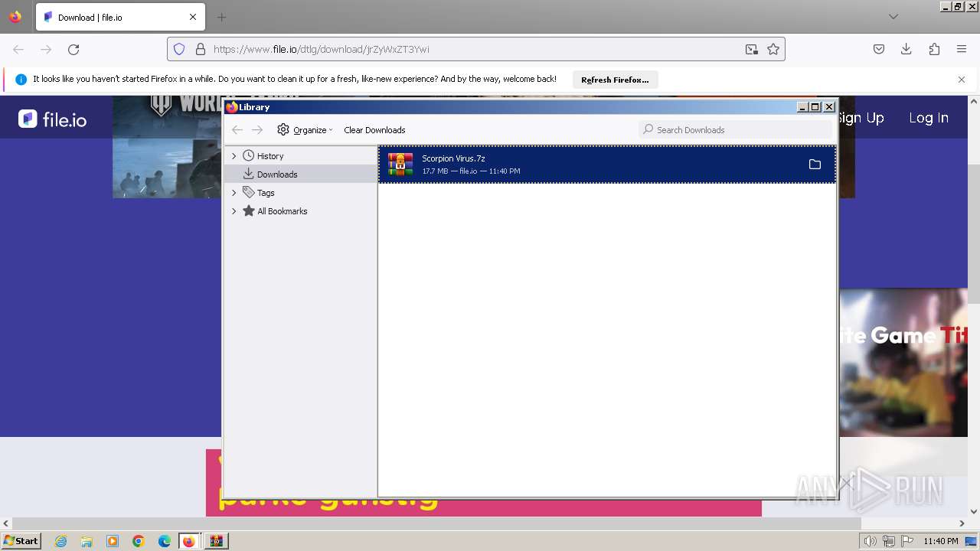Image resolution: width=980 pixels, height=551 pixels.
Task: Dismiss the Firefox refresh notification bar
Action: pyautogui.click(x=962, y=80)
